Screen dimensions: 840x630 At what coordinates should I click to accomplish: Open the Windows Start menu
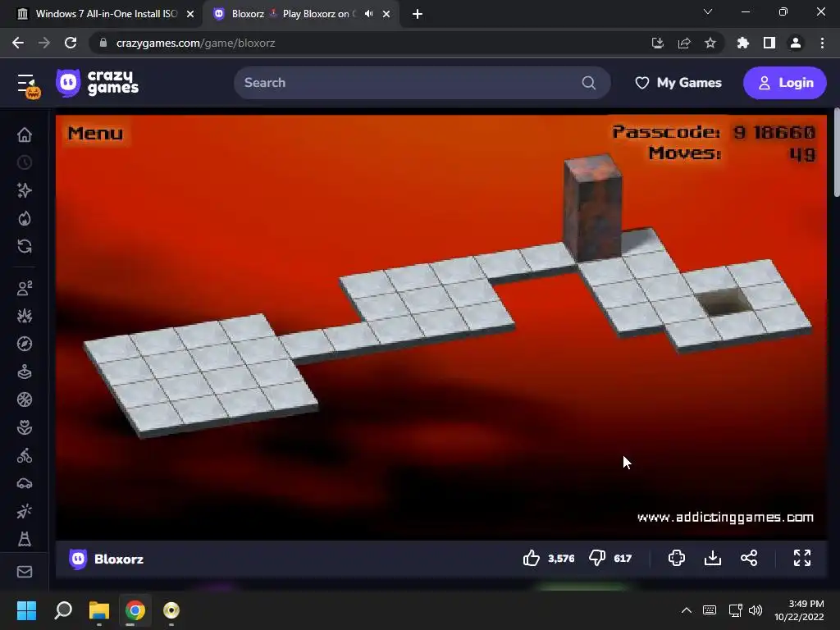click(x=27, y=610)
